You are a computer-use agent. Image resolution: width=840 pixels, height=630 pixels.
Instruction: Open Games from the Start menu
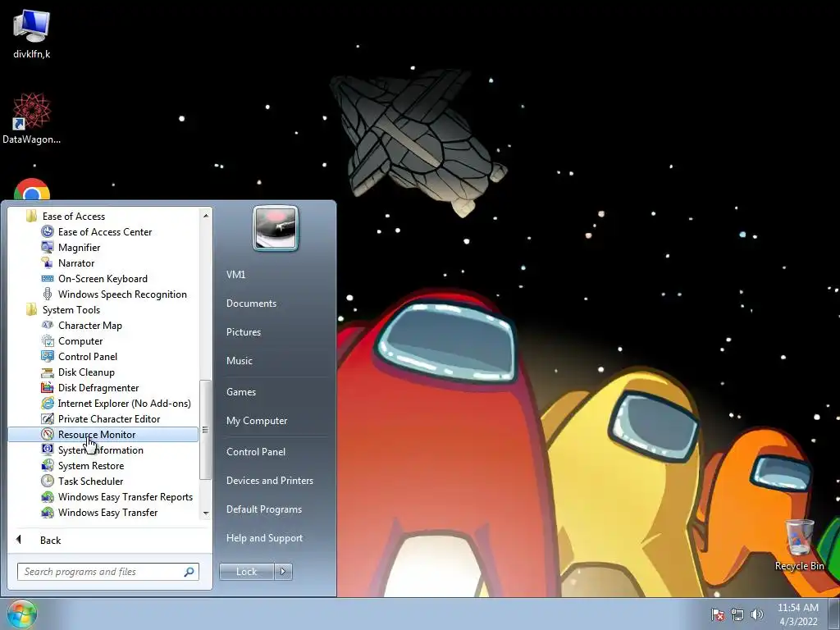point(240,391)
